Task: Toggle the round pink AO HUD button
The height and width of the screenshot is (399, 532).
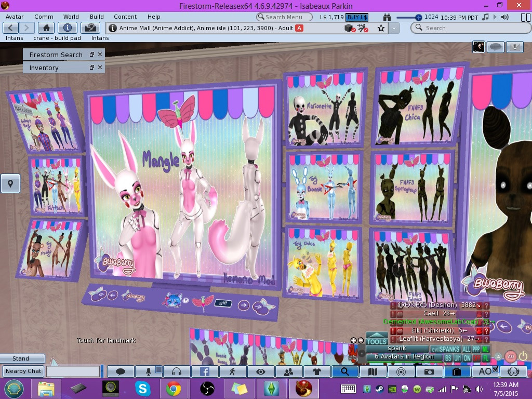Action: pos(511,356)
